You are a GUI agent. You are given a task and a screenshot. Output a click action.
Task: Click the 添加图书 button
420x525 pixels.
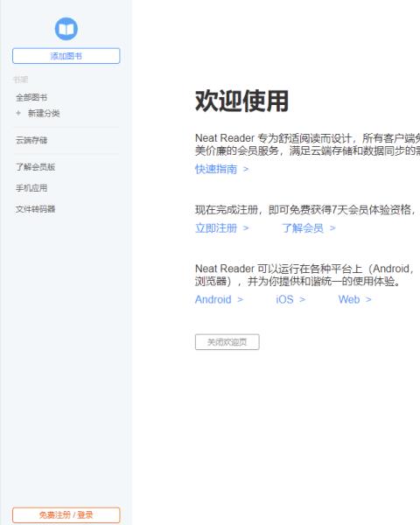[x=66, y=56]
